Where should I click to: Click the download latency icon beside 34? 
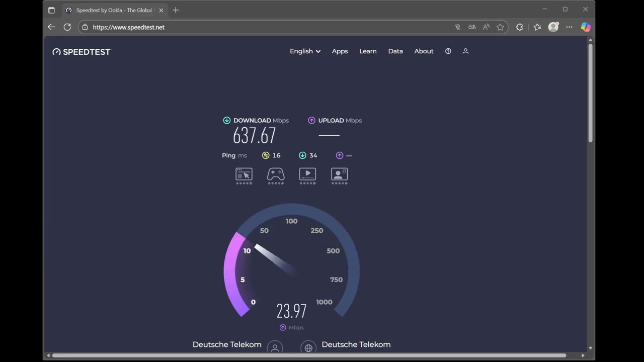302,155
